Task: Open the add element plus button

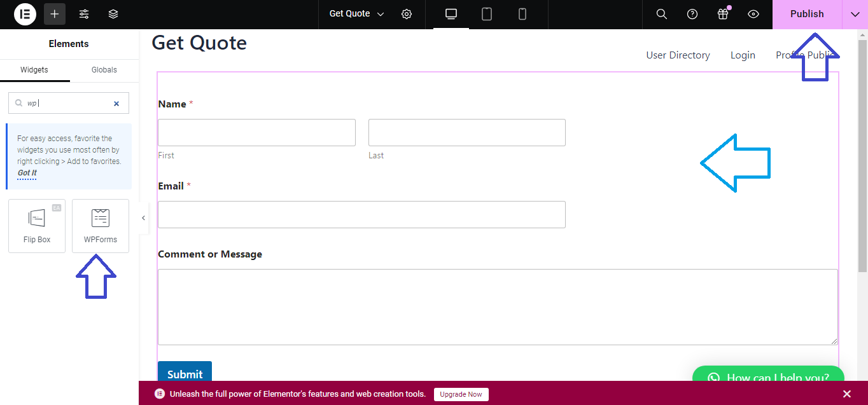Action: point(55,14)
